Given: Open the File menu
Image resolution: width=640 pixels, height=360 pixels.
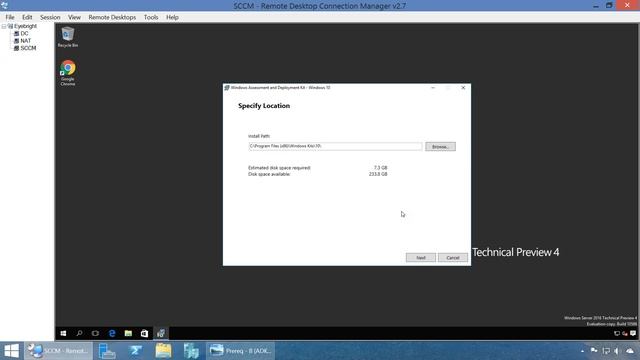Looking at the screenshot, I should tap(10, 17).
